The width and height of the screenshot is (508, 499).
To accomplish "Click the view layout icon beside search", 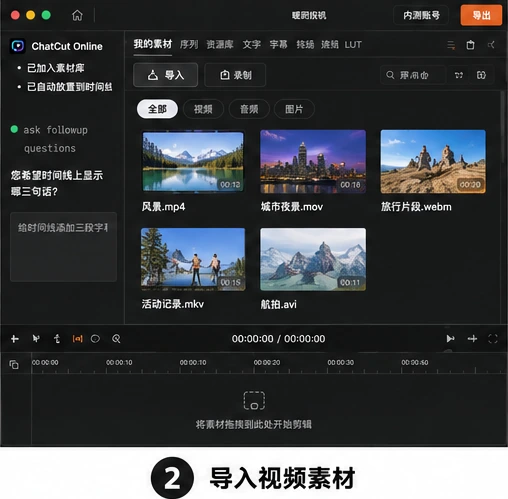I will point(481,75).
